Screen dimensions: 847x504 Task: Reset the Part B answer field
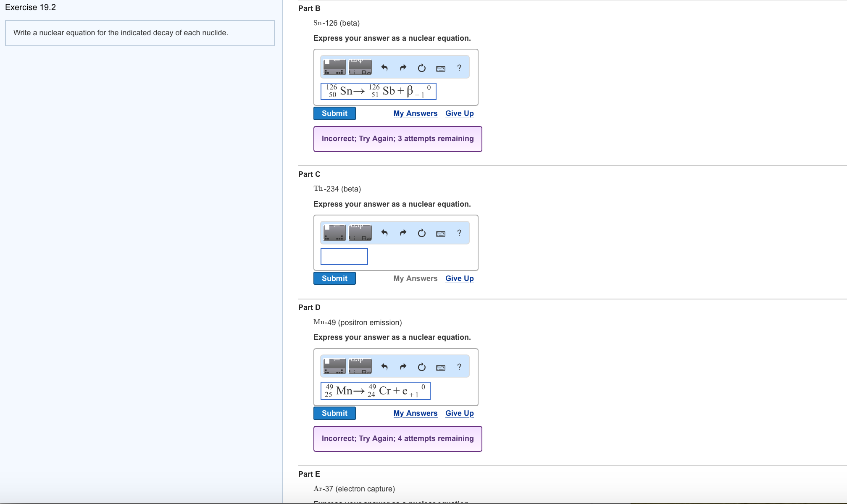pyautogui.click(x=422, y=68)
